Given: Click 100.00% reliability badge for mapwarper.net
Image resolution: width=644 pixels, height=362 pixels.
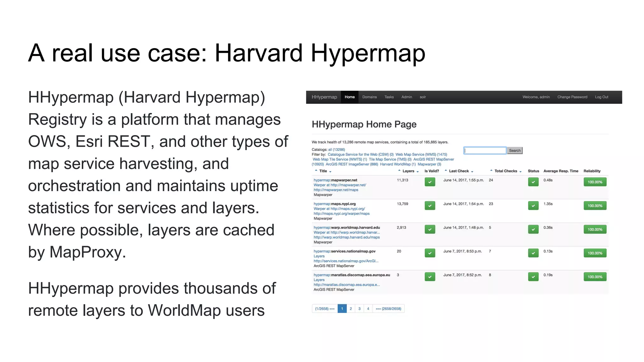Looking at the screenshot, I should [x=595, y=182].
